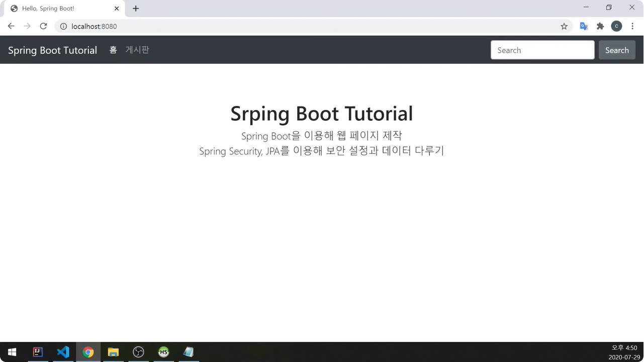Click the Search button

coord(617,50)
